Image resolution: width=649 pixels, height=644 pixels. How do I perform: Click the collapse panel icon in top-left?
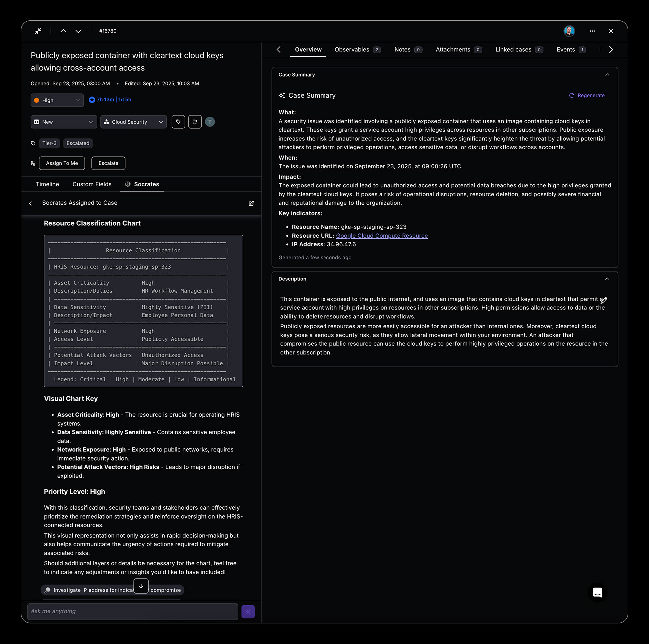click(x=38, y=31)
